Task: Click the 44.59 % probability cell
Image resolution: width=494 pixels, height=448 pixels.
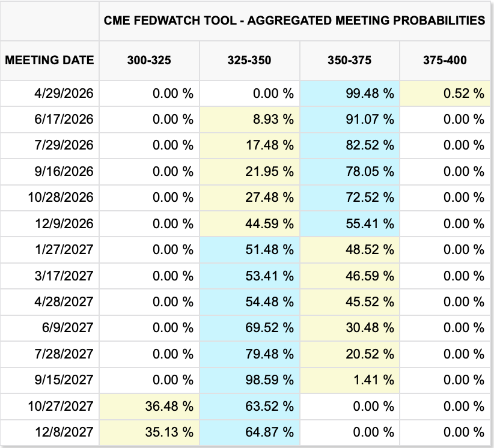Action: (270, 223)
